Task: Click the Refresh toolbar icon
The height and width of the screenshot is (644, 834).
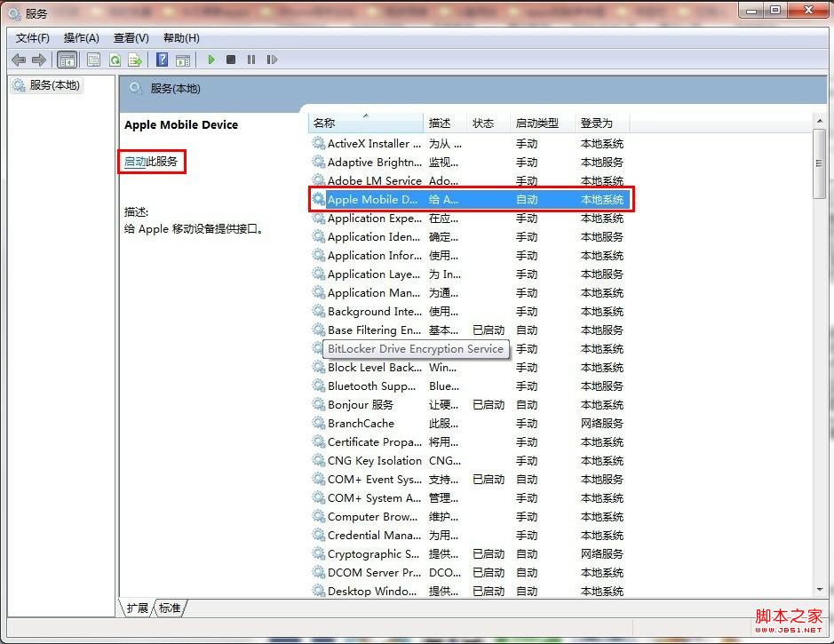Action: pos(115,60)
